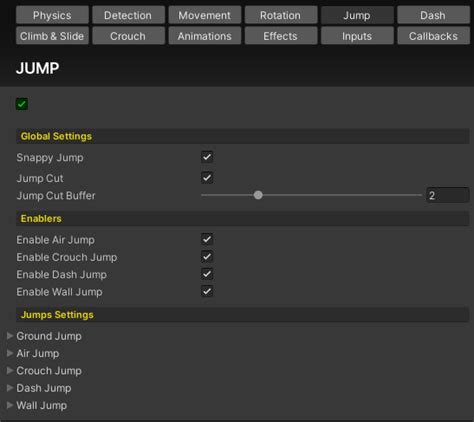Switch to the Inputs tab
Screen dimensions: 474x422
[357, 36]
